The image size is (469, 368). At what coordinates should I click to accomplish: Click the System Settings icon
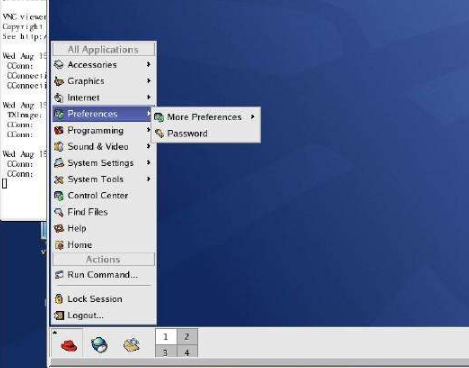click(59, 163)
